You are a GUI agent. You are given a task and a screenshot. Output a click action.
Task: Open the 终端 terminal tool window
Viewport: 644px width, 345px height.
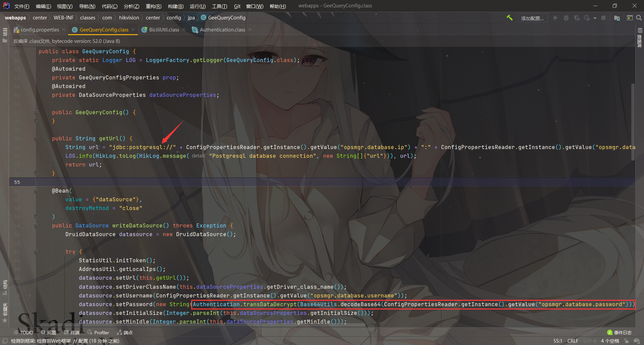72,332
